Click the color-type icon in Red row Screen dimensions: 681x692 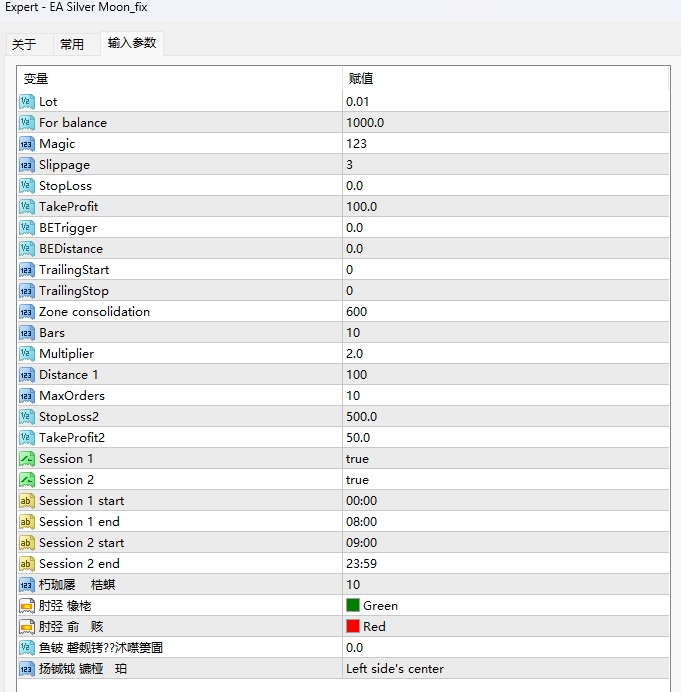(26, 627)
